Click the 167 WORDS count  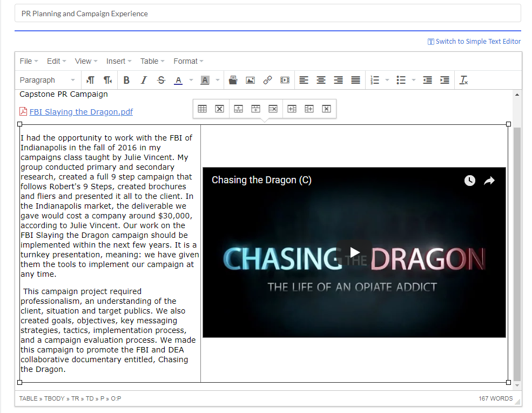(x=496, y=398)
